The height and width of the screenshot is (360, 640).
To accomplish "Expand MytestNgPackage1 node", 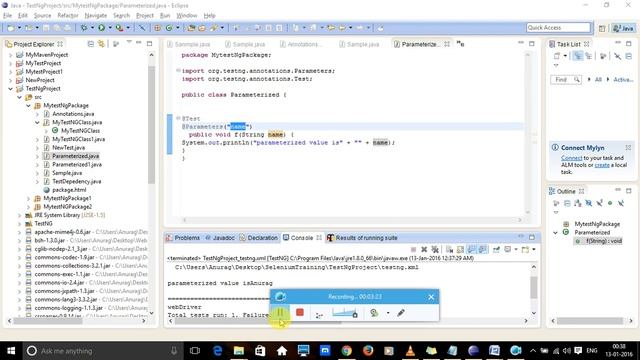I will click(29, 198).
